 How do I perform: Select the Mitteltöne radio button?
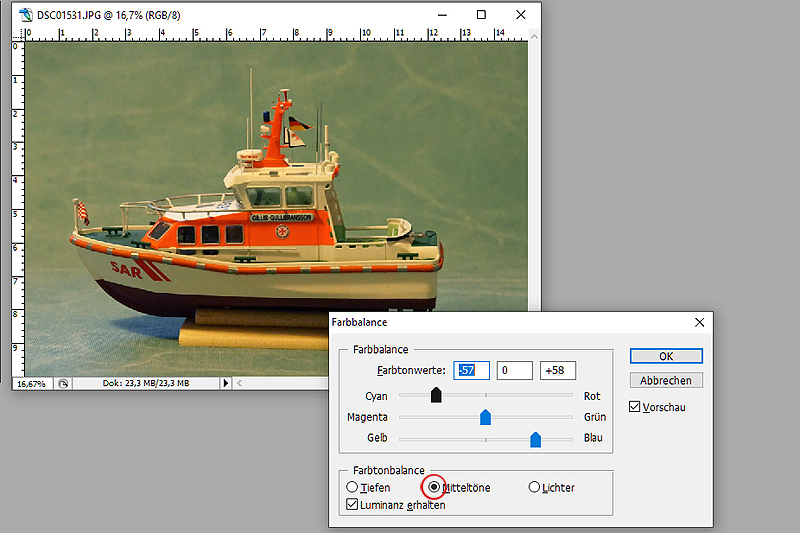pos(434,487)
